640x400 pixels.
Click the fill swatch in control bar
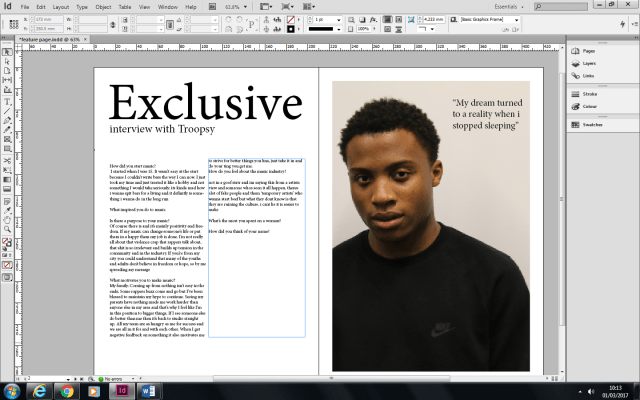[291, 19]
